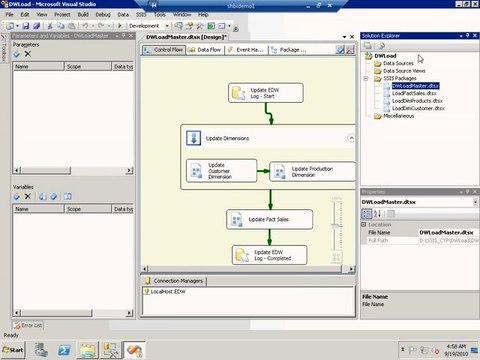
Task: Click the Save All toolbar icon
Action: click(36, 26)
